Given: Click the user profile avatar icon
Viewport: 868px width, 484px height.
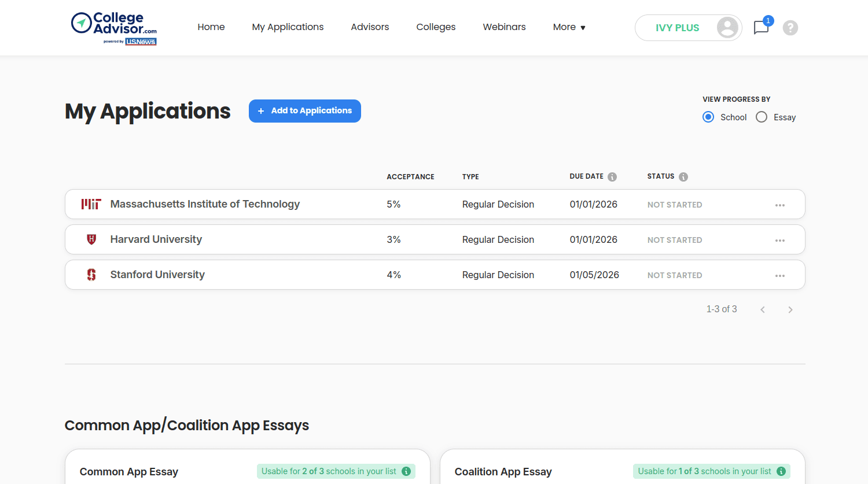Looking at the screenshot, I should (x=727, y=27).
